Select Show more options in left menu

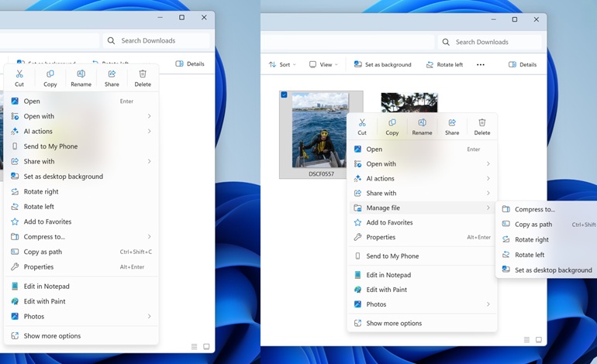81,336
